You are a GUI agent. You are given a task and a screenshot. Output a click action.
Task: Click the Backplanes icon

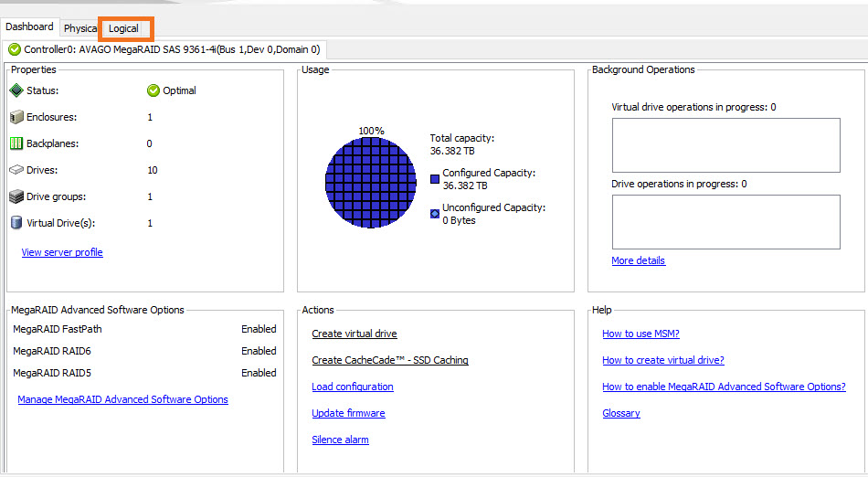coord(16,143)
